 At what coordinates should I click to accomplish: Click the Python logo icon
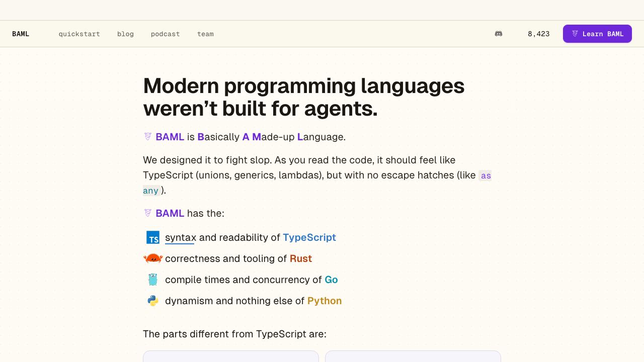coord(153,301)
